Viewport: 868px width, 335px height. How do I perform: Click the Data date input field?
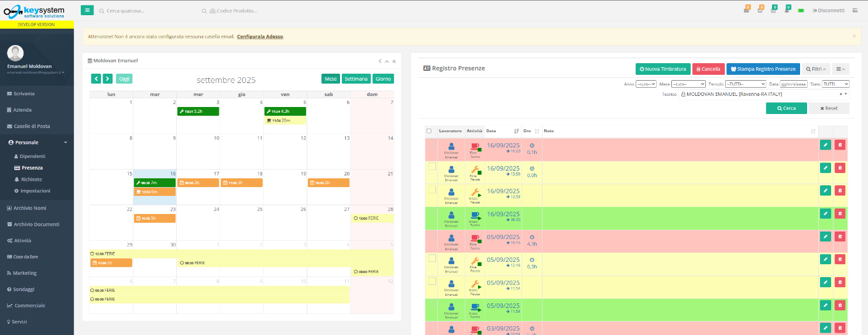(x=793, y=84)
